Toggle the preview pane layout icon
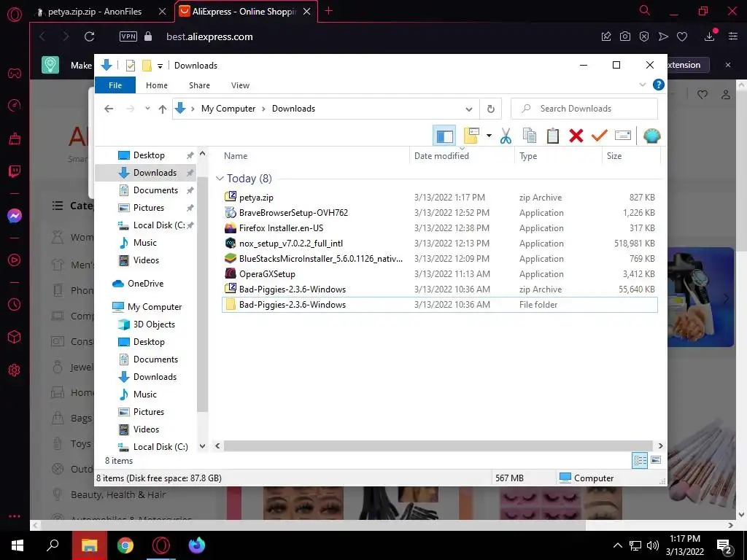 (444, 136)
